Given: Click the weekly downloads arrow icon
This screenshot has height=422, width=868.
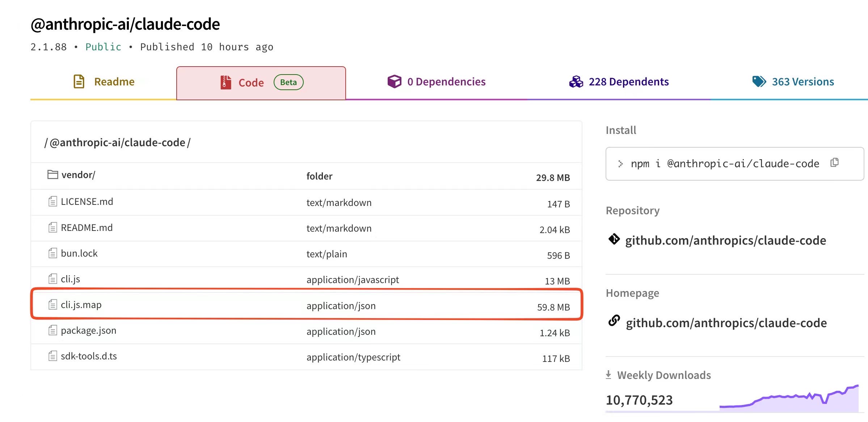Looking at the screenshot, I should [608, 375].
